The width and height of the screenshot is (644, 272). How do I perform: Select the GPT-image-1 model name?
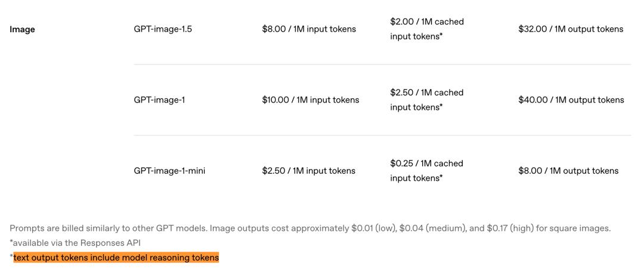click(159, 100)
